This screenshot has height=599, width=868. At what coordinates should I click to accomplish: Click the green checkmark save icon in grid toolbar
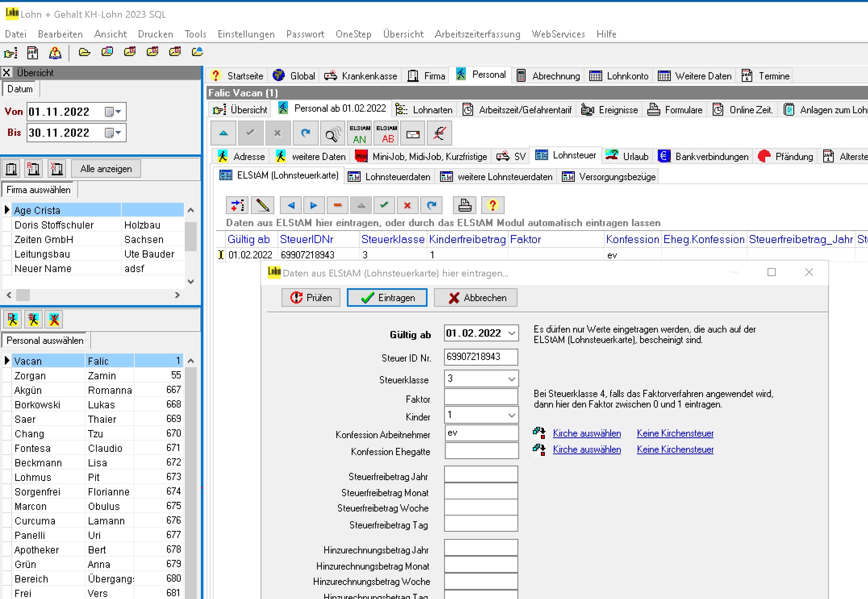click(384, 206)
